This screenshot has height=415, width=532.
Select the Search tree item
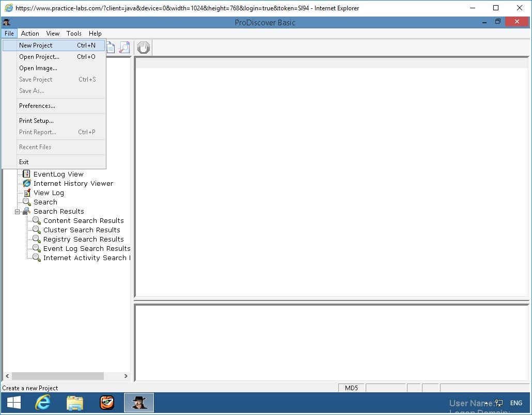pos(45,202)
